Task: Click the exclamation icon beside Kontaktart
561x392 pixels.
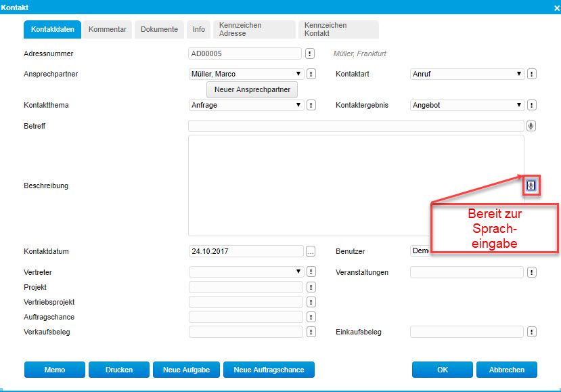Action: (x=533, y=74)
